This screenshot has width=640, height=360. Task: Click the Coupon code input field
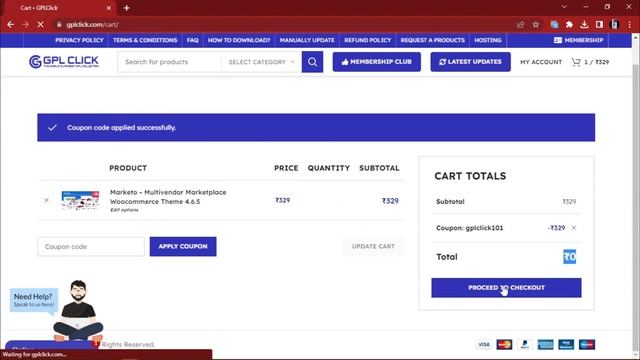(91, 247)
